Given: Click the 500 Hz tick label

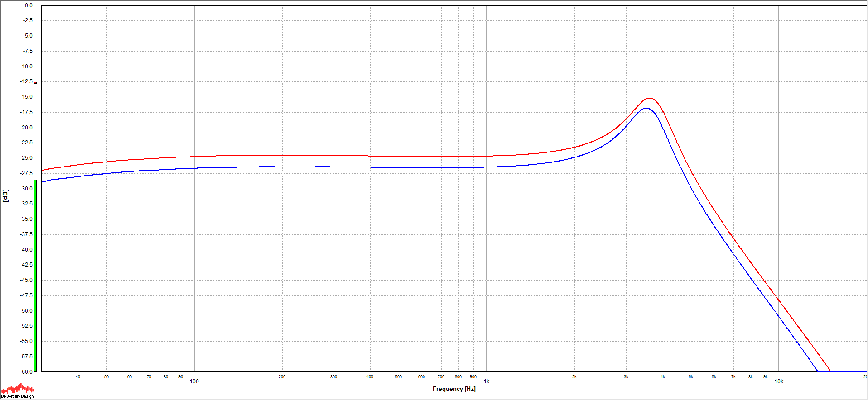Looking at the screenshot, I should coord(398,377).
